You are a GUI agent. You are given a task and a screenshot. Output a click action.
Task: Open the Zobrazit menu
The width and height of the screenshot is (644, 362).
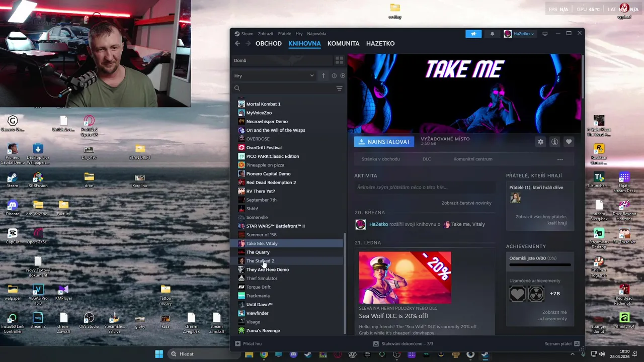[266, 34]
